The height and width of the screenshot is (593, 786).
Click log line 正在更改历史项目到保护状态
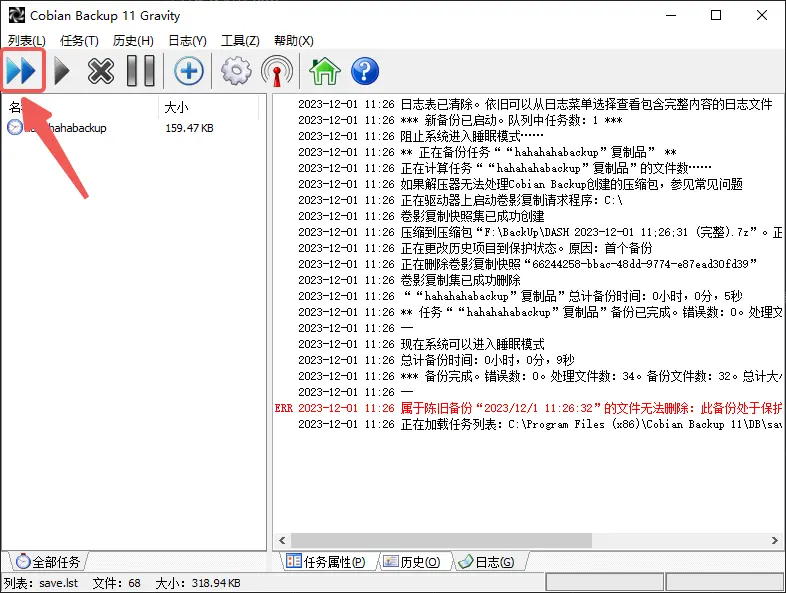pyautogui.click(x=475, y=248)
